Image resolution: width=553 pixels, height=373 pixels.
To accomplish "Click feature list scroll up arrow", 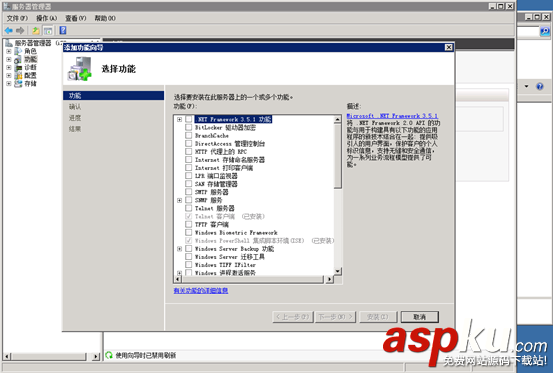I will click(x=338, y=119).
